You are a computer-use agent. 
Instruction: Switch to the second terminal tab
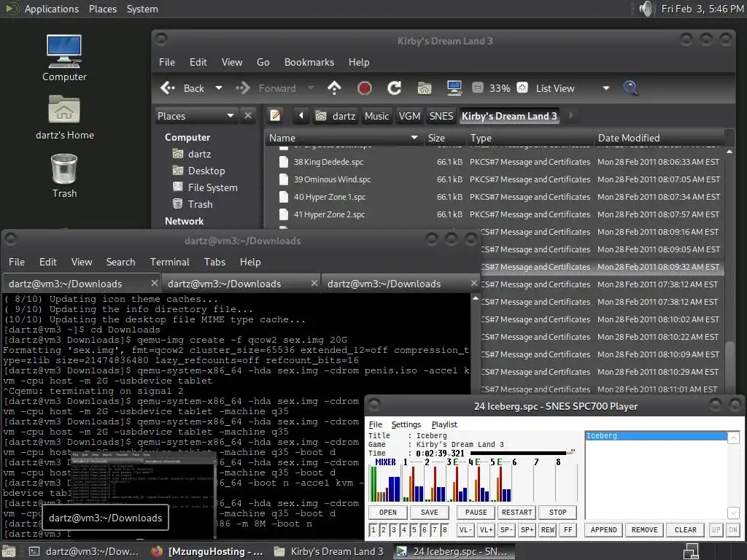(241, 284)
